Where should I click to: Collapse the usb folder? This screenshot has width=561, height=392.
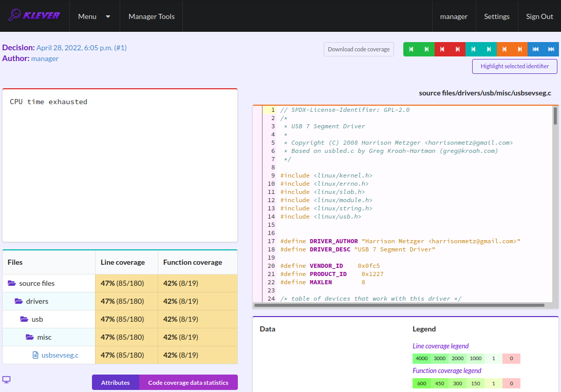24,319
